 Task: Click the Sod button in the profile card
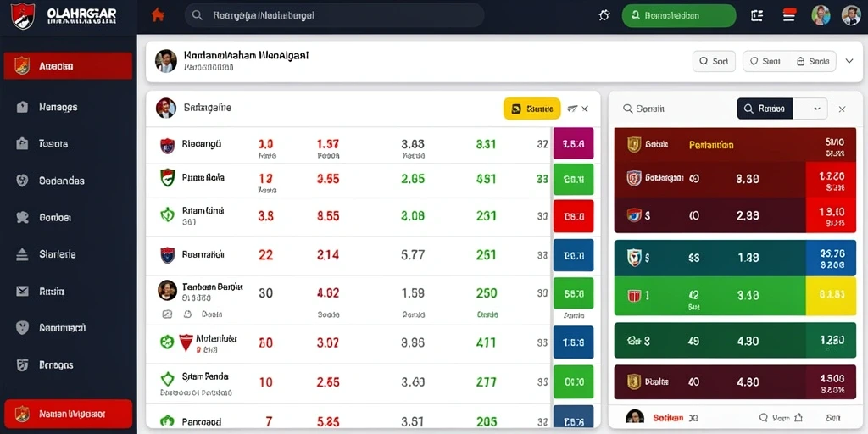click(x=714, y=61)
